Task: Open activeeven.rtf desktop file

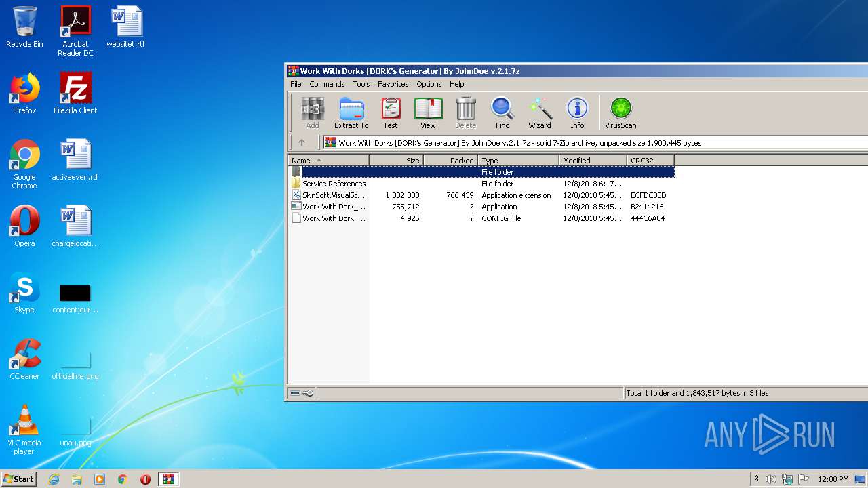Action: [x=75, y=160]
